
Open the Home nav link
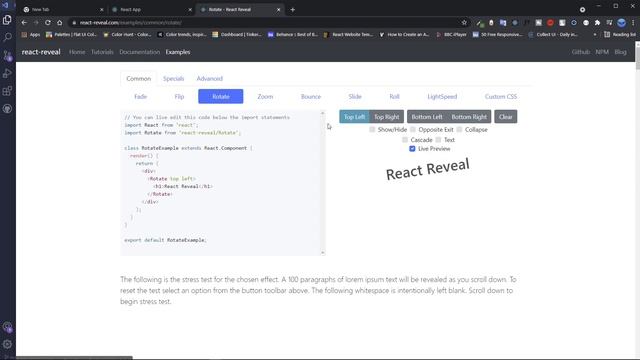(77, 52)
